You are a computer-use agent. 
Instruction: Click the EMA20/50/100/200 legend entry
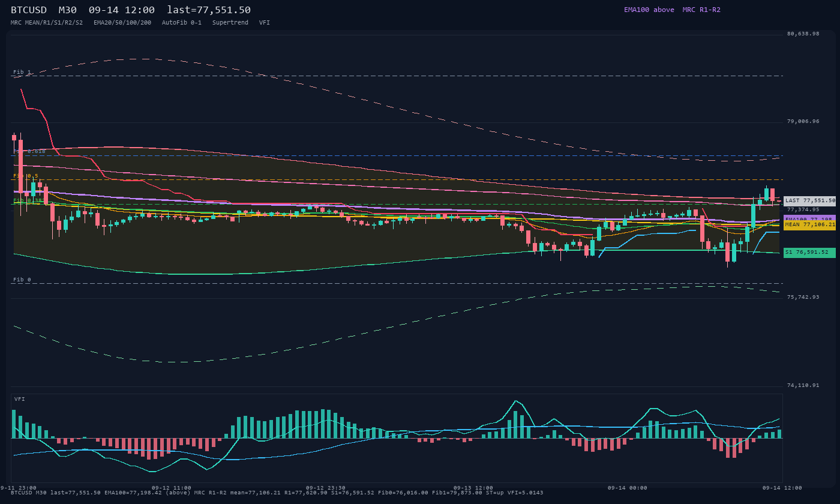point(122,22)
